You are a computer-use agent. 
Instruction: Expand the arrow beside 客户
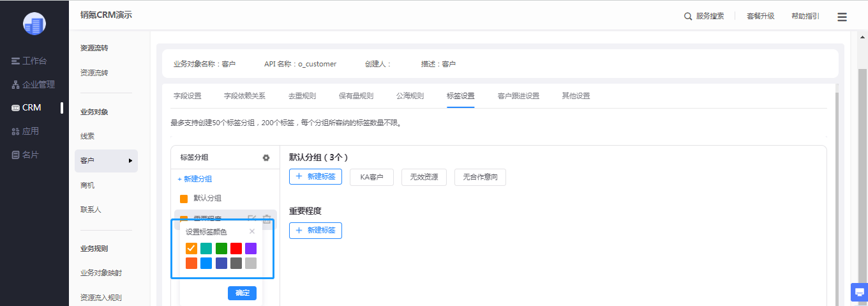(x=131, y=160)
